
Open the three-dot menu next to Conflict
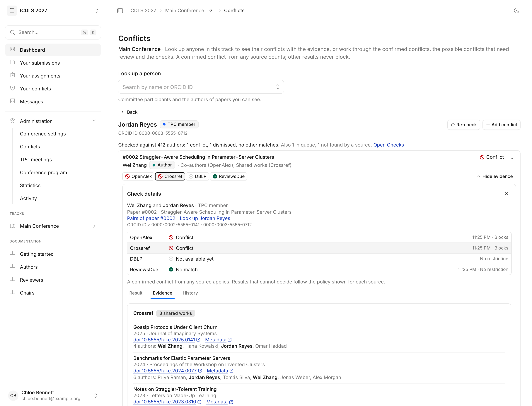(x=511, y=158)
